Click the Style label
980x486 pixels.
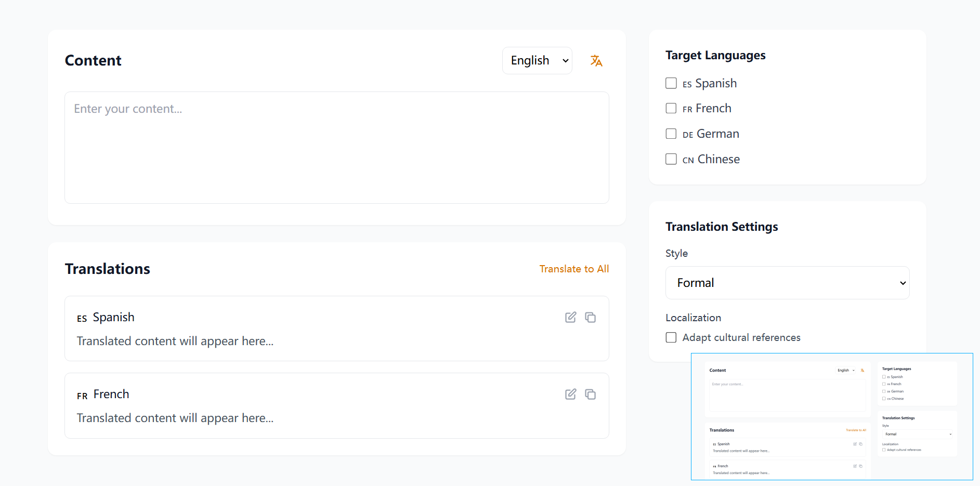(x=676, y=253)
